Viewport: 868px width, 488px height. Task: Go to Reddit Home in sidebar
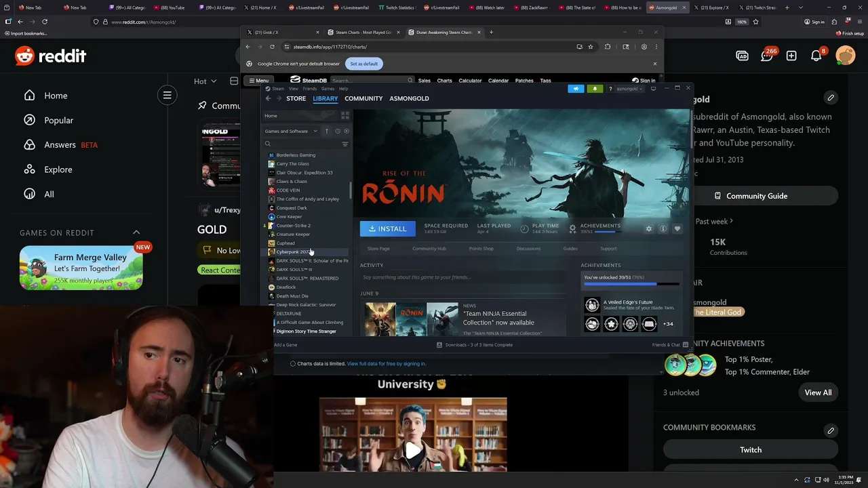[46, 96]
